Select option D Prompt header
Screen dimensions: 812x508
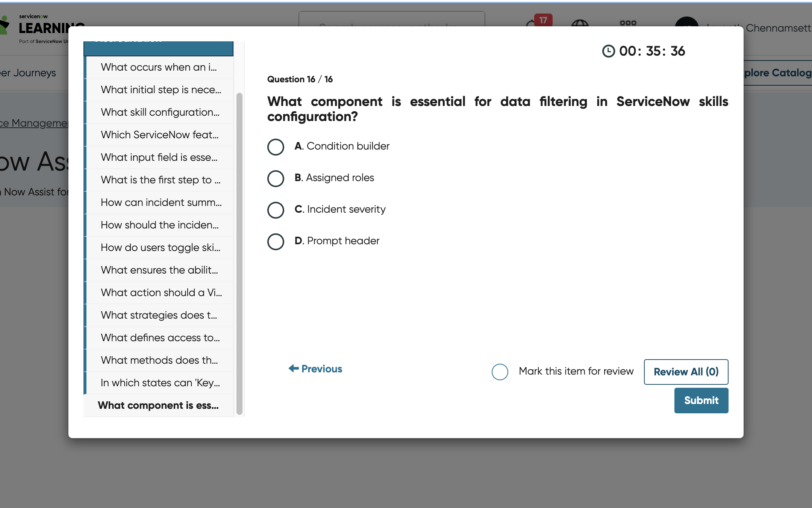276,242
